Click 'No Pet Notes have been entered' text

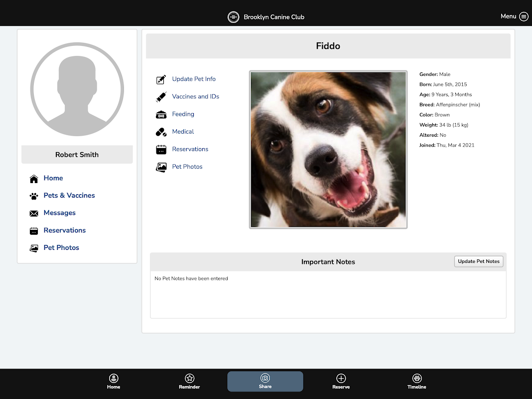point(191,278)
